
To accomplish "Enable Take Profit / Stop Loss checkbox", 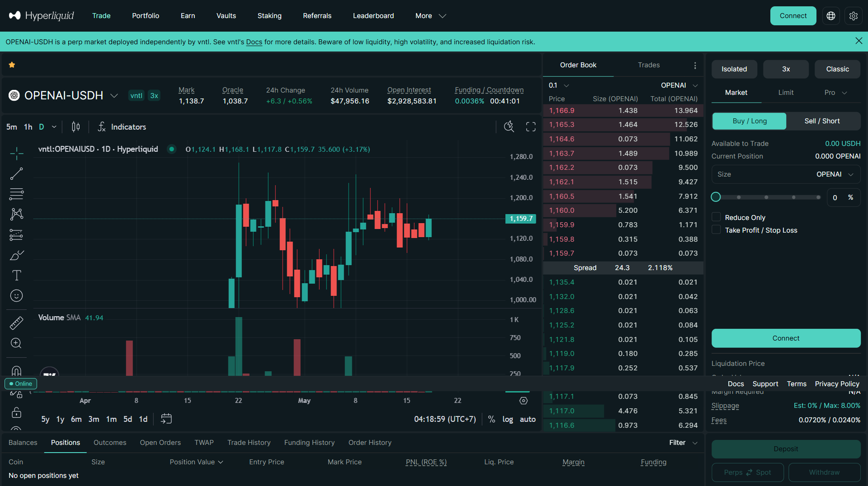I will tap(716, 230).
